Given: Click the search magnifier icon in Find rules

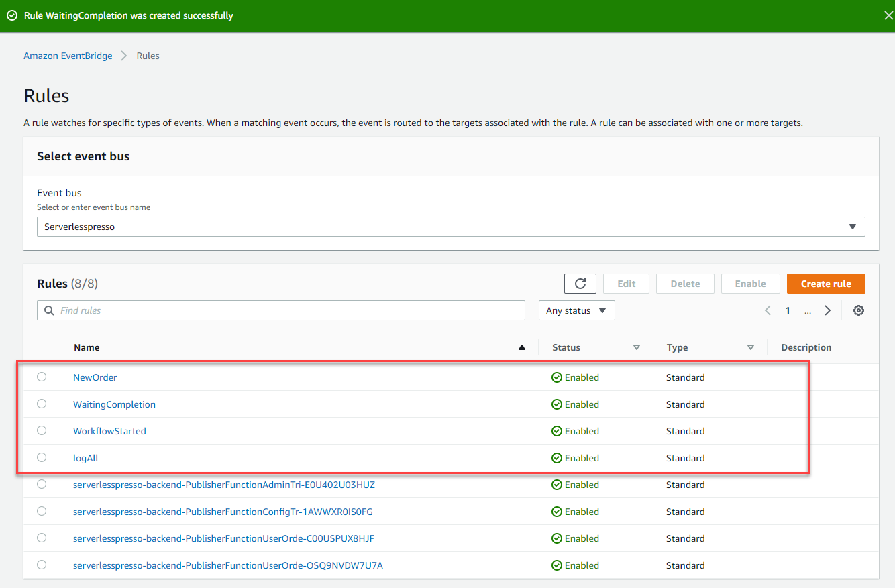Looking at the screenshot, I should tap(49, 310).
